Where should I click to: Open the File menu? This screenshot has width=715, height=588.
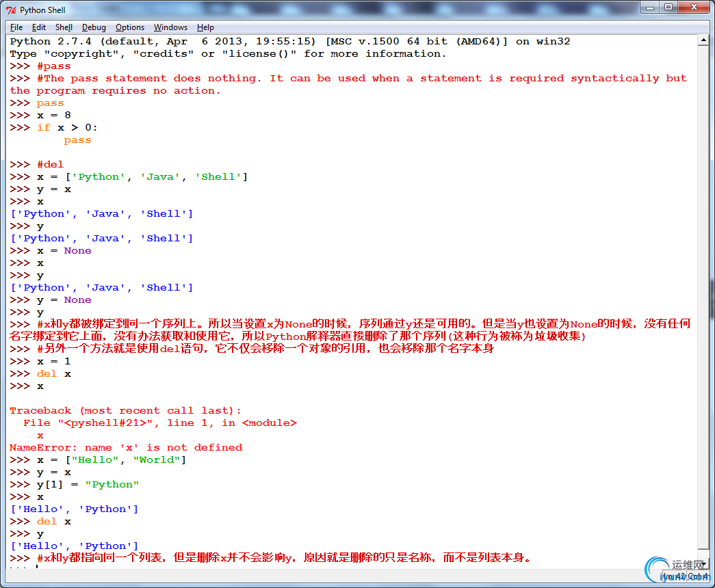16,27
